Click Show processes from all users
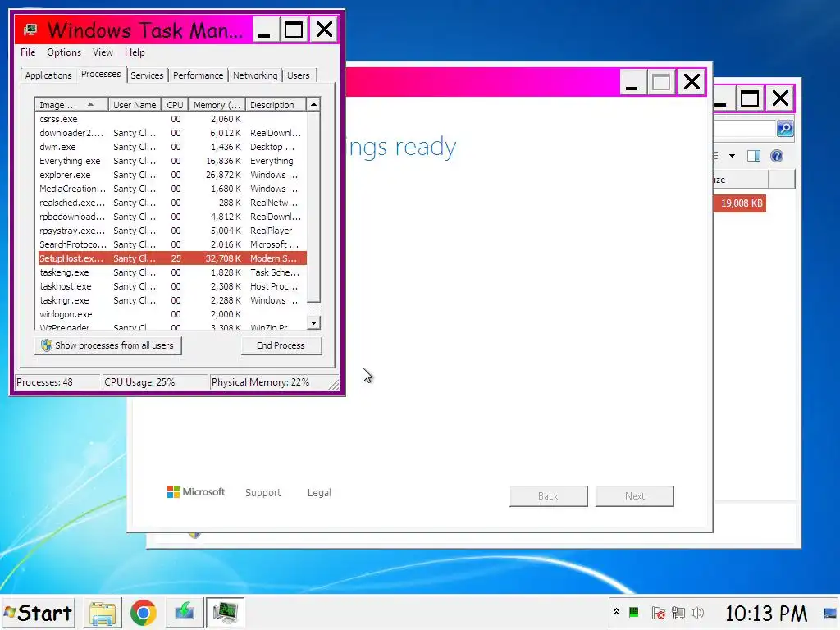840x630 pixels. [108, 345]
